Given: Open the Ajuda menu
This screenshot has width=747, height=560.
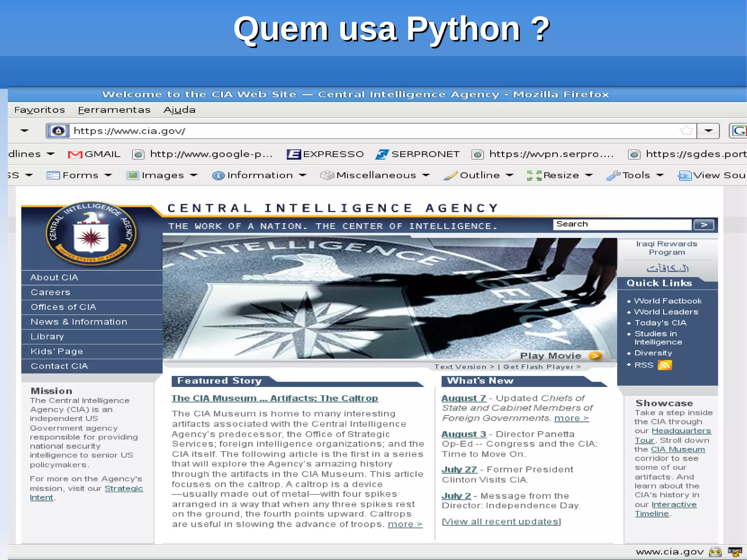Looking at the screenshot, I should [179, 110].
